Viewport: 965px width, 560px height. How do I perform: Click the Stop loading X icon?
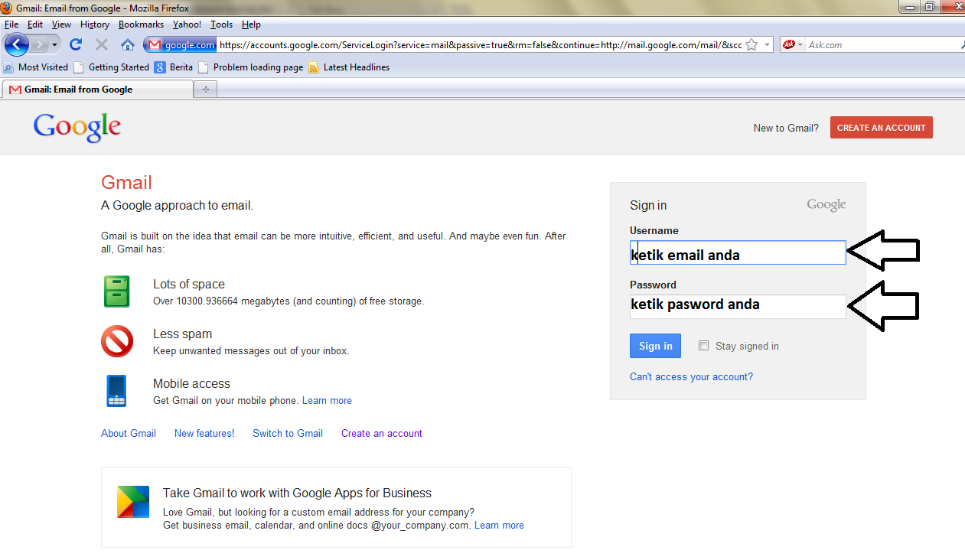pyautogui.click(x=102, y=44)
